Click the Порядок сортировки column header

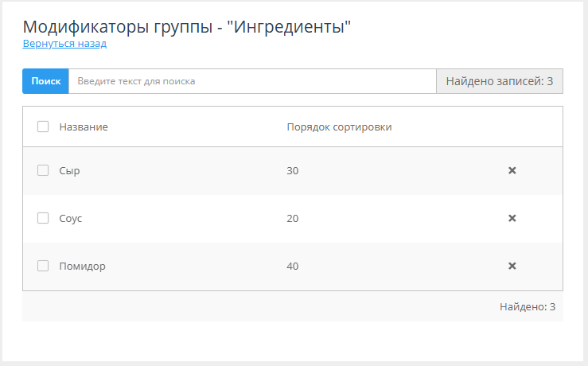tap(339, 127)
